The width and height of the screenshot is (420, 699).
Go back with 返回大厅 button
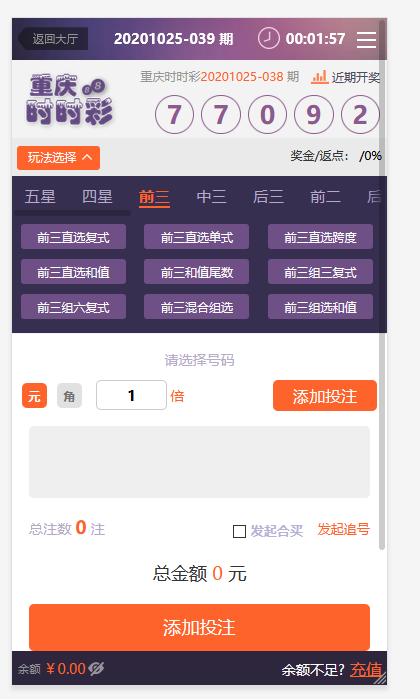[53, 39]
